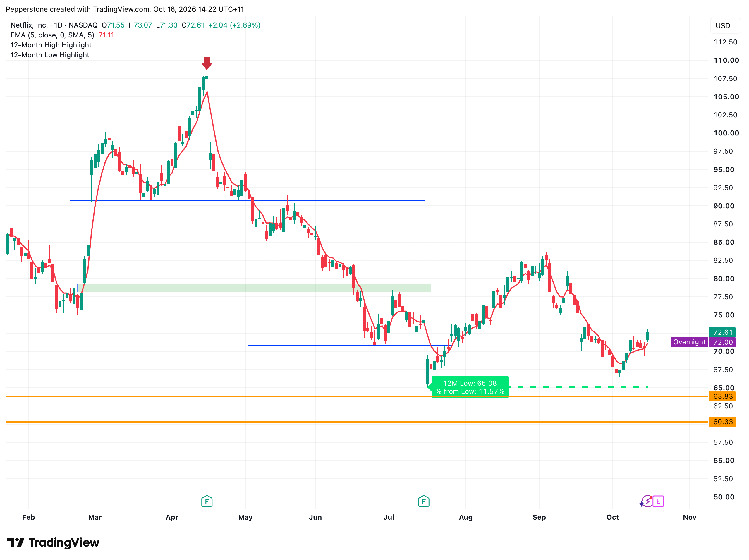The width and height of the screenshot is (749, 560).
Task: Click the Feb label on time axis
Action: pos(28,517)
